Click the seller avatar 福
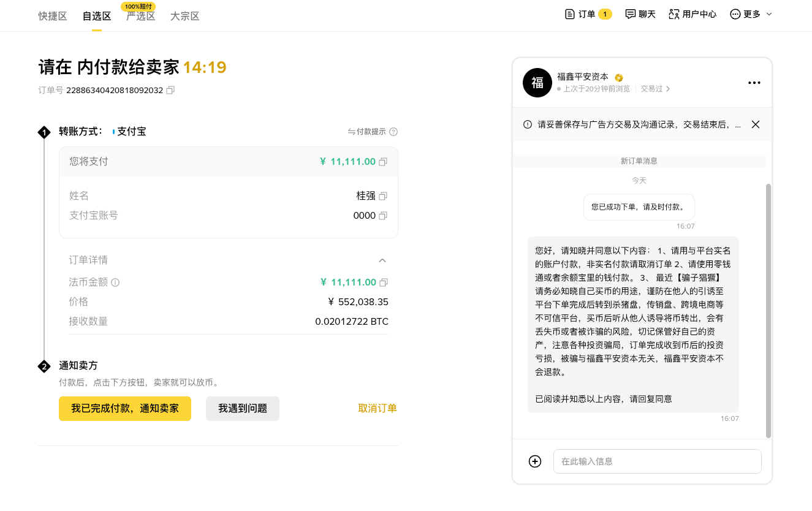 click(x=537, y=83)
